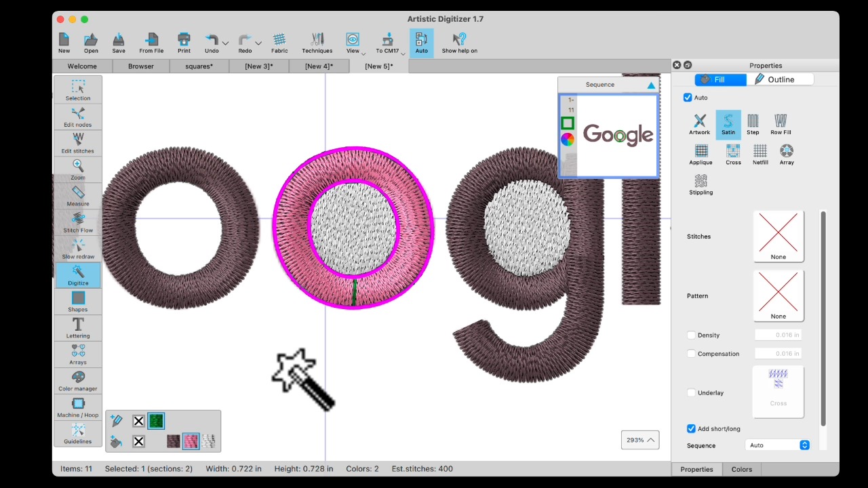The height and width of the screenshot is (488, 868).
Task: Enable the Density checkbox
Action: point(691,335)
